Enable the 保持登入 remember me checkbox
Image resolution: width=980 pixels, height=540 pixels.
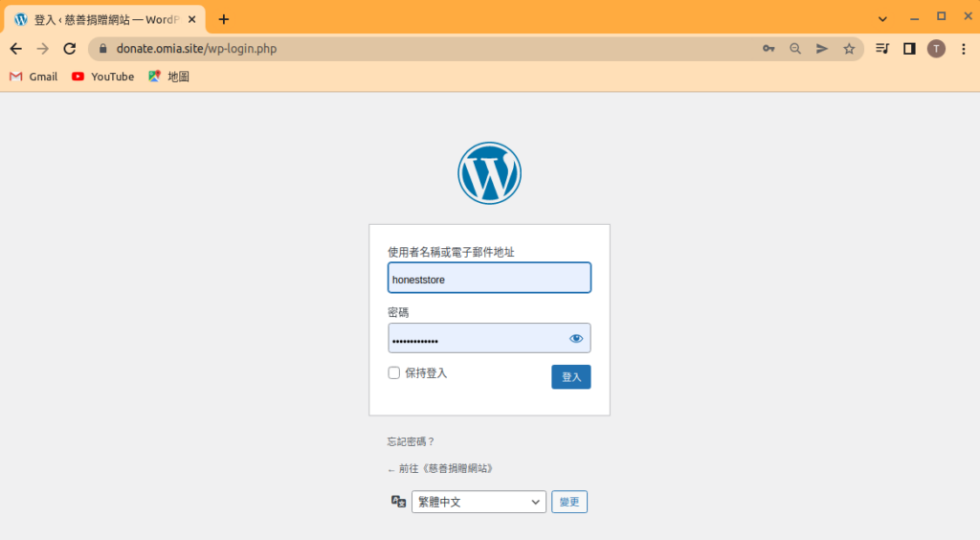pos(394,373)
